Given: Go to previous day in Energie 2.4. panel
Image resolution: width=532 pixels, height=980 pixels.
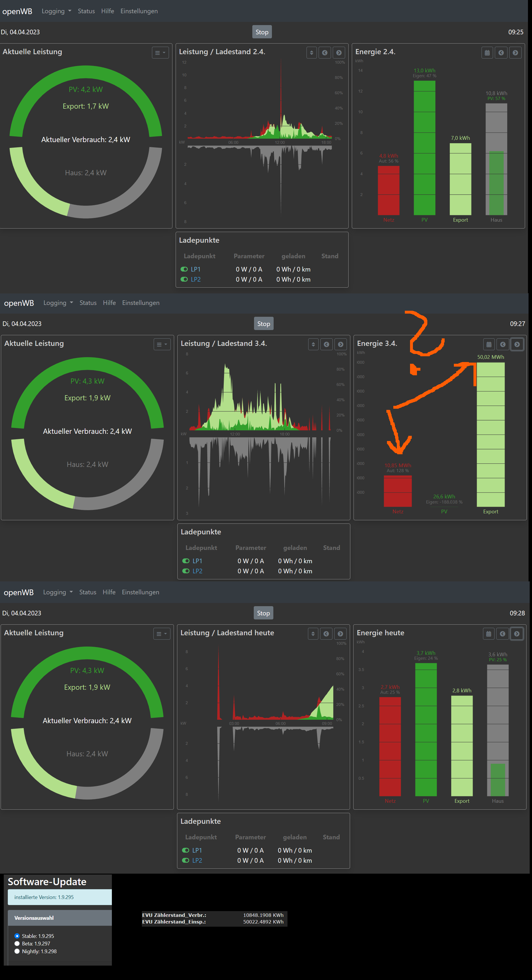Looking at the screenshot, I should pyautogui.click(x=501, y=53).
